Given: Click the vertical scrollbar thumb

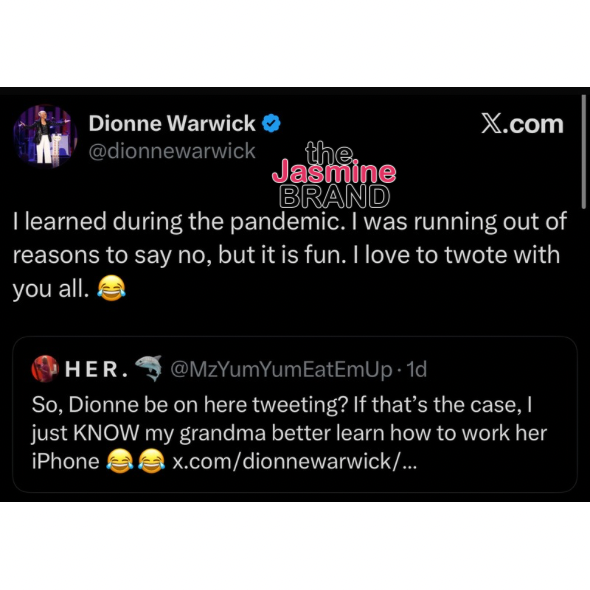Looking at the screenshot, I should click(584, 152).
